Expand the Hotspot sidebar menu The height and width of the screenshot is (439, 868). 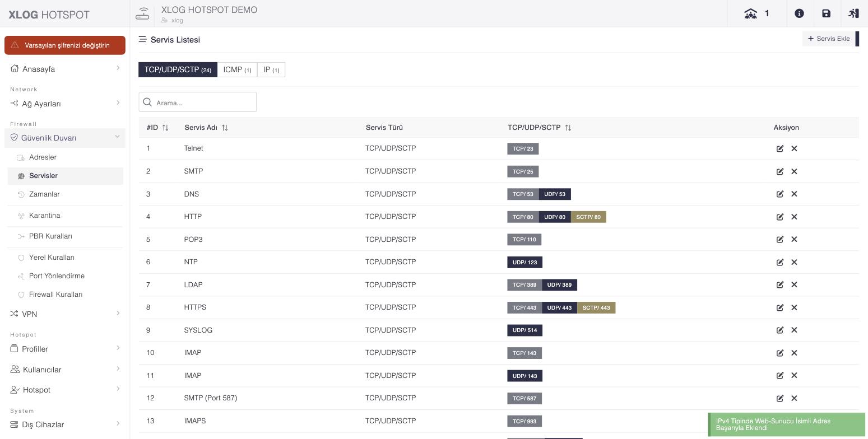click(65, 390)
